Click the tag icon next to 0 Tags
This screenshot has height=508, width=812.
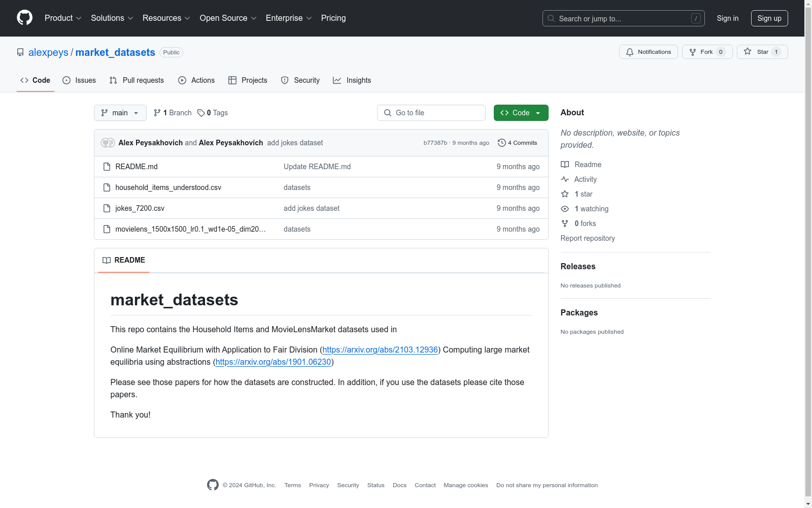(x=201, y=113)
